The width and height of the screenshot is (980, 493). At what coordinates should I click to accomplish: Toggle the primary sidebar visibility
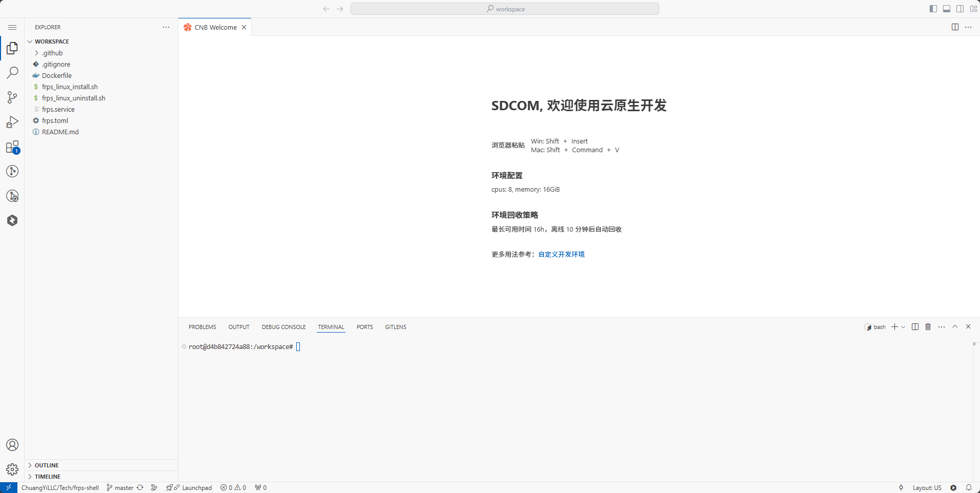(x=932, y=8)
